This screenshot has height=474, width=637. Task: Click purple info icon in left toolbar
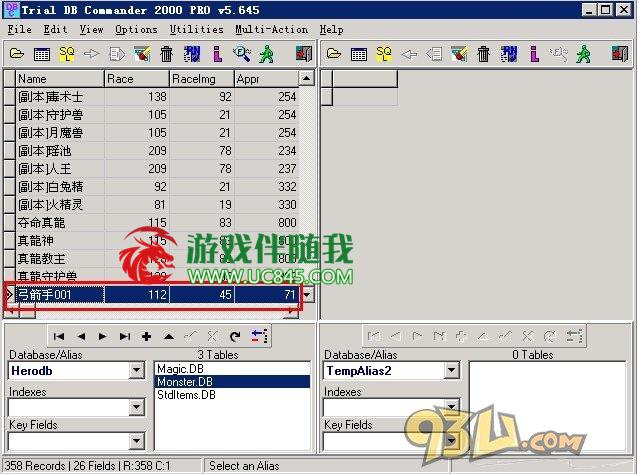click(217, 53)
